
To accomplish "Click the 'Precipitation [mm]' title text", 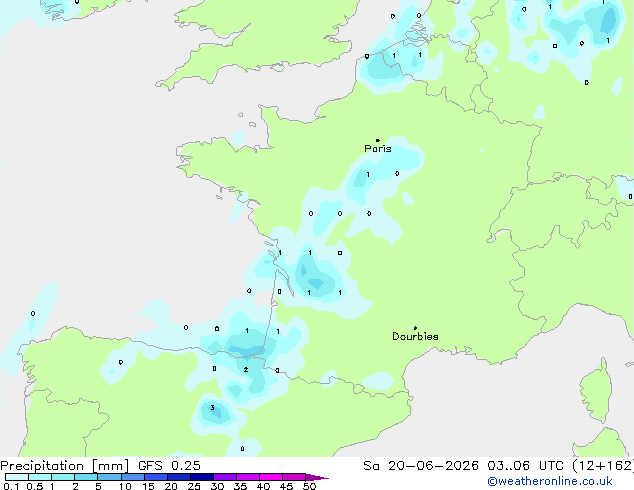I will (65, 466).
